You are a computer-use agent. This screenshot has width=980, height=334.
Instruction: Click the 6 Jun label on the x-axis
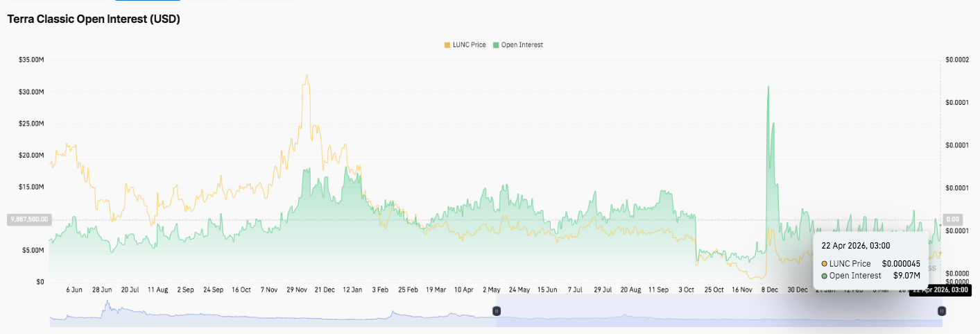[x=74, y=289]
